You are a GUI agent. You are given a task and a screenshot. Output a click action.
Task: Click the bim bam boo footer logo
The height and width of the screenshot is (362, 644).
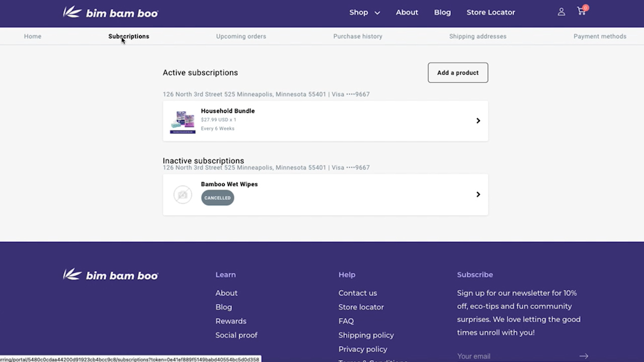(x=111, y=275)
